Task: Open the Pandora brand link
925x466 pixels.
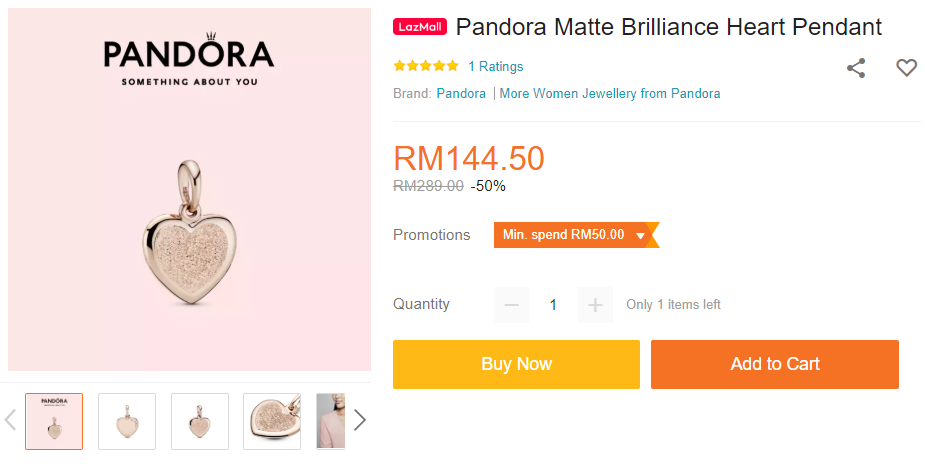Action: pyautogui.click(x=461, y=93)
